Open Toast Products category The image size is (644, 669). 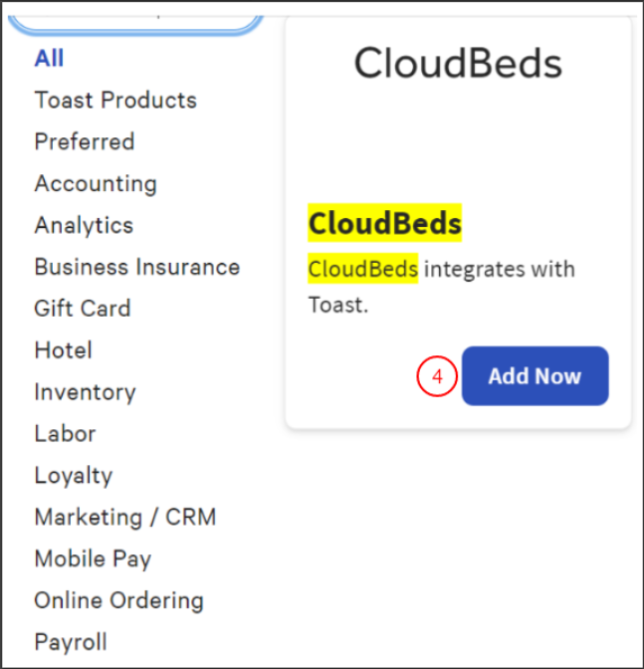[x=115, y=101]
